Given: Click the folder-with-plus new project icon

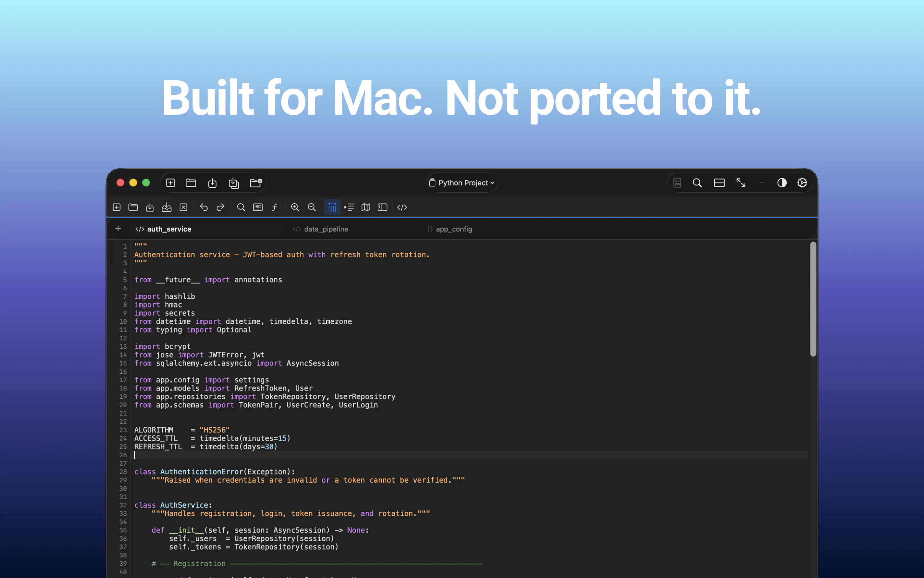Looking at the screenshot, I should point(256,183).
